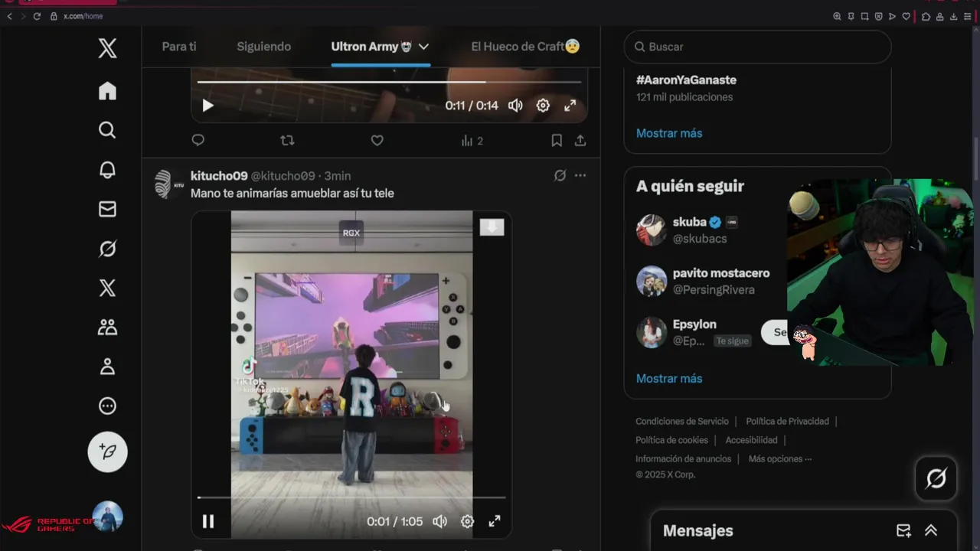The image size is (980, 551).
Task: Go to the Home feed icon
Action: pos(107,91)
